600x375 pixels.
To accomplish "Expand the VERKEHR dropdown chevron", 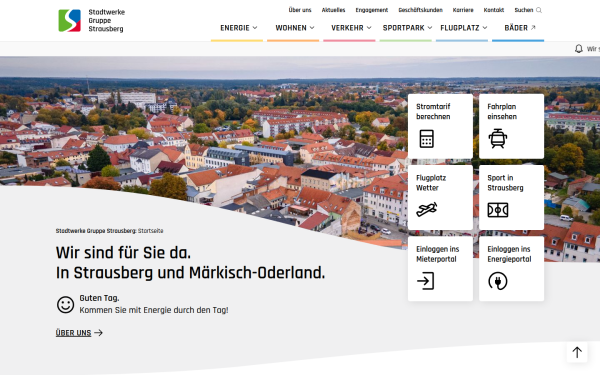I will (369, 28).
